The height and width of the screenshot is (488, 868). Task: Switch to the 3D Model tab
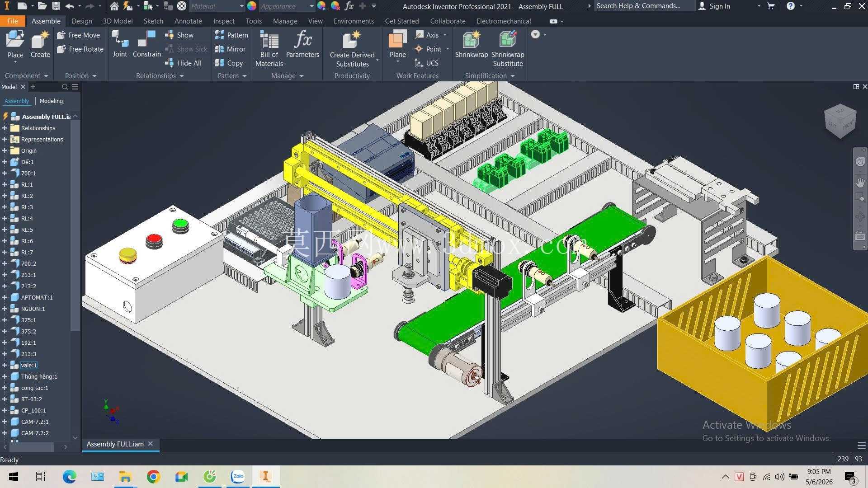tap(118, 21)
